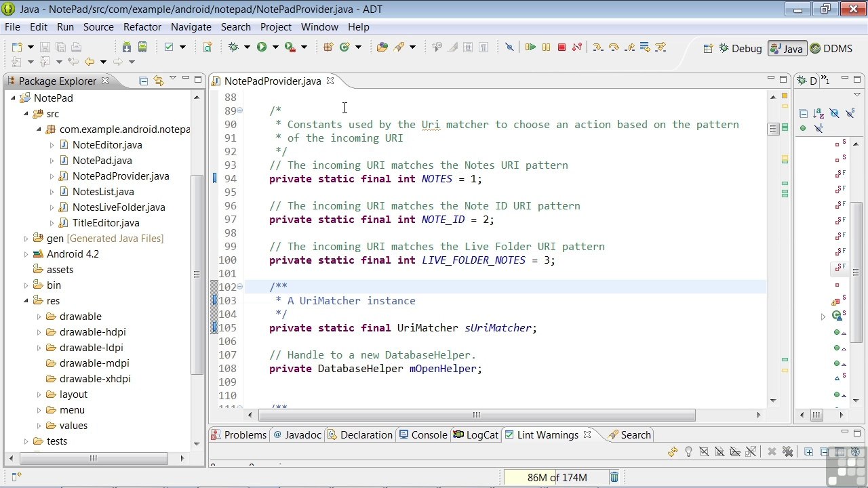Viewport: 868px width, 488px height.
Task: Open the Navigate menu
Action: point(191,26)
